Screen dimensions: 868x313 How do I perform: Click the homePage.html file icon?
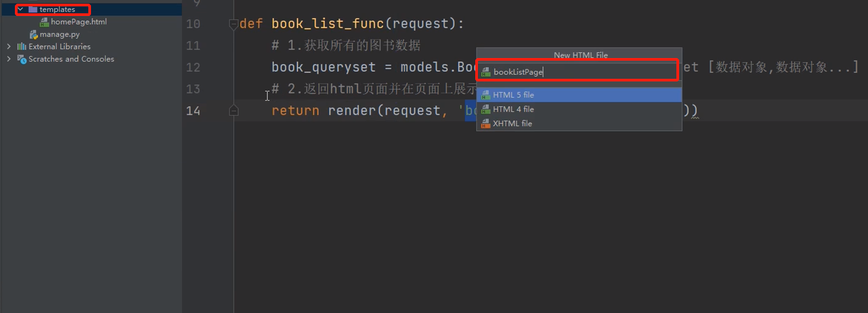(45, 22)
